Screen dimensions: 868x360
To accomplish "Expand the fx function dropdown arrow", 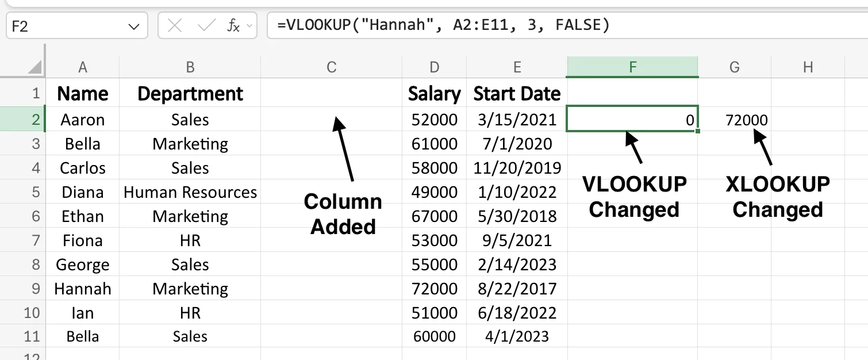I will (x=249, y=26).
